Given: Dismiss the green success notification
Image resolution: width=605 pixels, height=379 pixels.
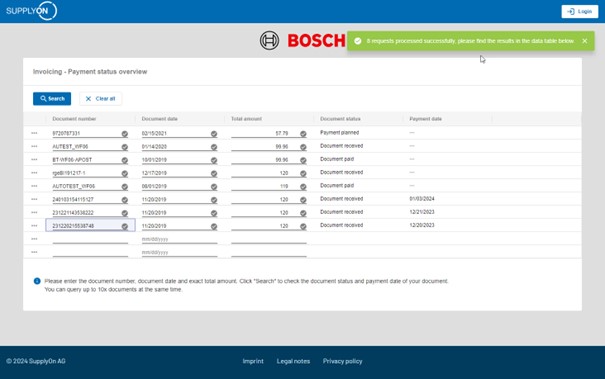Looking at the screenshot, I should 585,41.
